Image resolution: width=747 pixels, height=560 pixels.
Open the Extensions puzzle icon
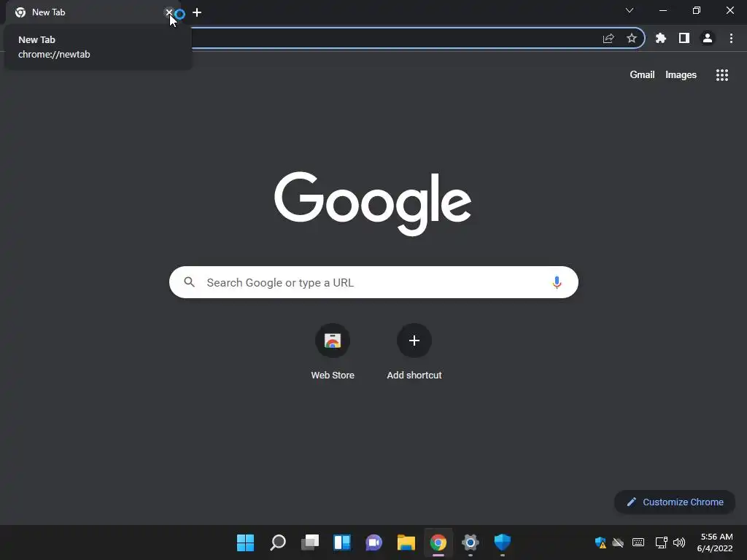point(661,38)
